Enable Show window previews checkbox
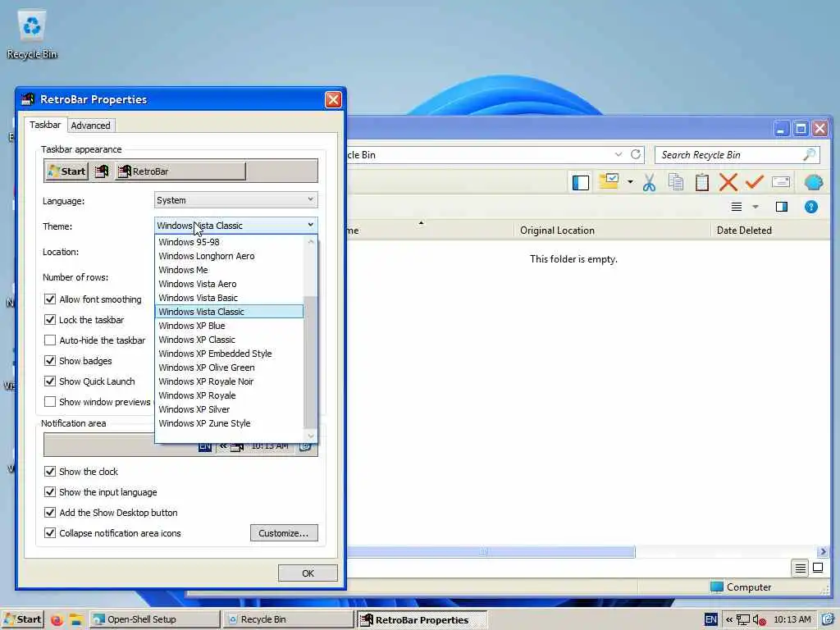The image size is (840, 630). [x=50, y=402]
